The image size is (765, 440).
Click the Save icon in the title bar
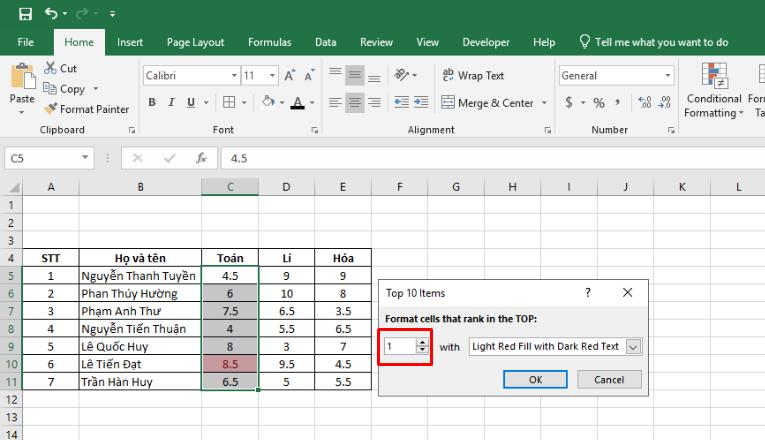(25, 14)
